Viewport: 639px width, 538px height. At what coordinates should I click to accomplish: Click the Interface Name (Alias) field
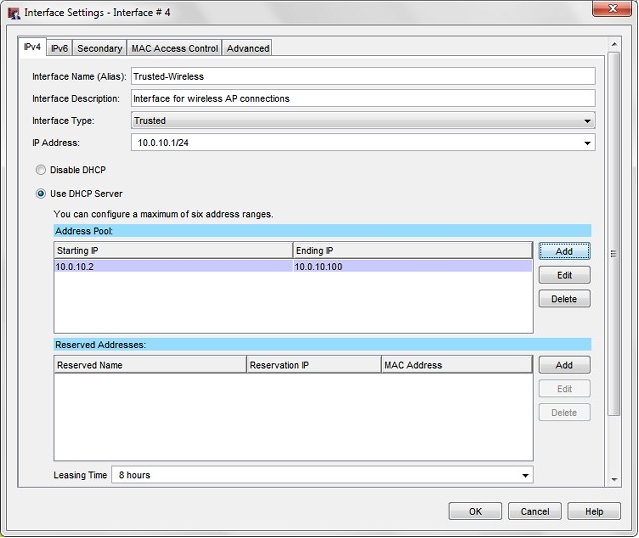point(363,77)
